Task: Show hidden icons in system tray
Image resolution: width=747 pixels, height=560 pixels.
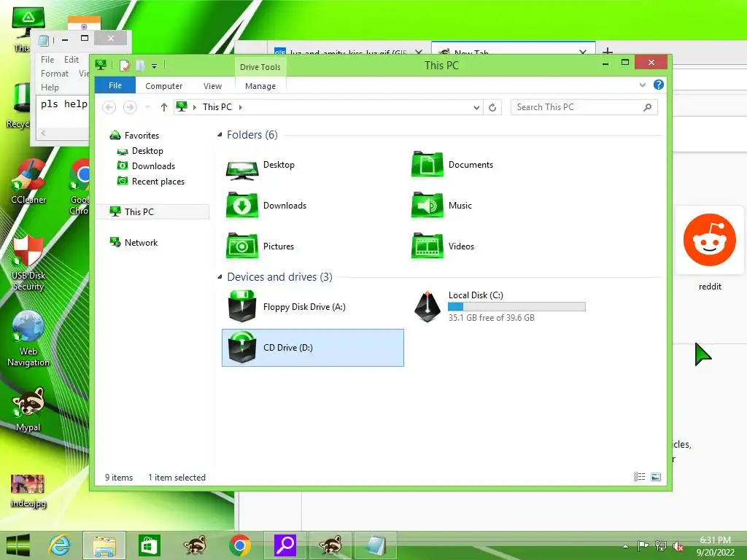Action: 625,546
